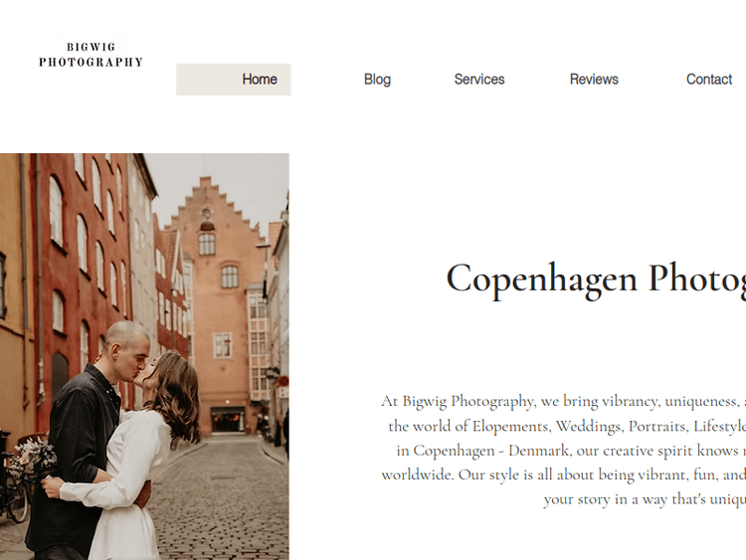The height and width of the screenshot is (560, 746).
Task: Click 'At Bigwig Photography' in the paragraph
Action: 458,401
